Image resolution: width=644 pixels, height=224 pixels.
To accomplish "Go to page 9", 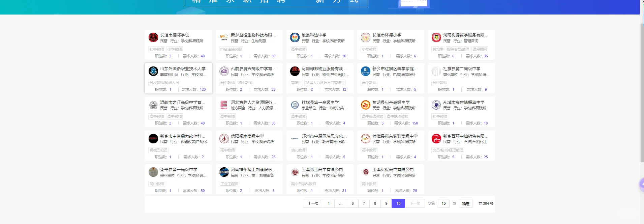I will (386, 203).
